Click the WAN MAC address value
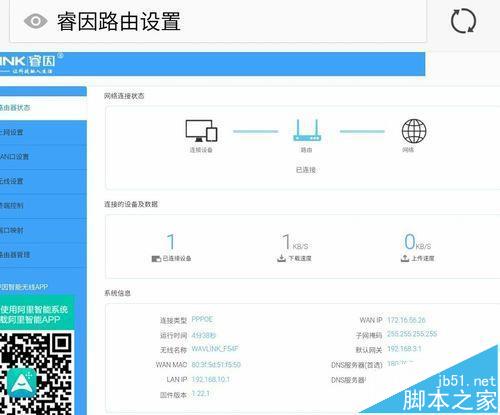The height and width of the screenshot is (415, 500). click(x=216, y=365)
